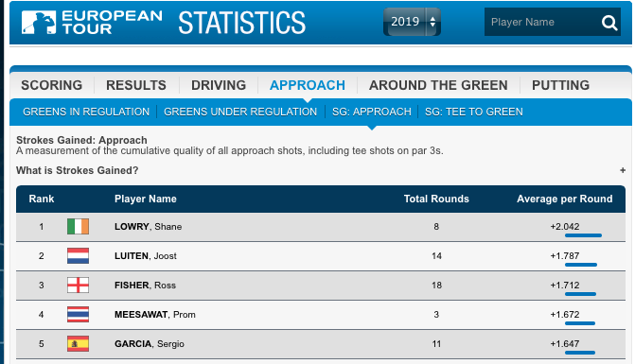This screenshot has width=635, height=364.
Task: Click the Ireland flag next to Lowry
Action: coord(78,227)
